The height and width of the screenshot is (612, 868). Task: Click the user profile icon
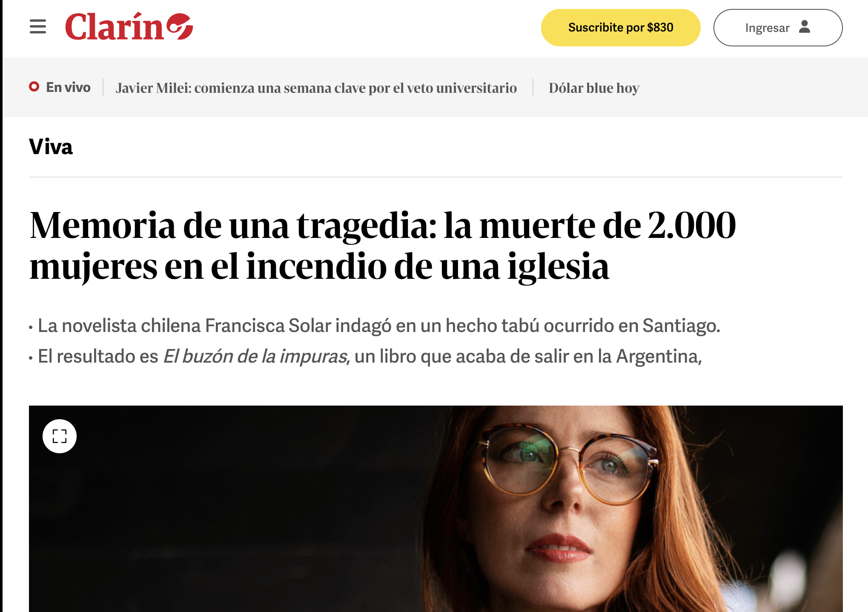[804, 27]
